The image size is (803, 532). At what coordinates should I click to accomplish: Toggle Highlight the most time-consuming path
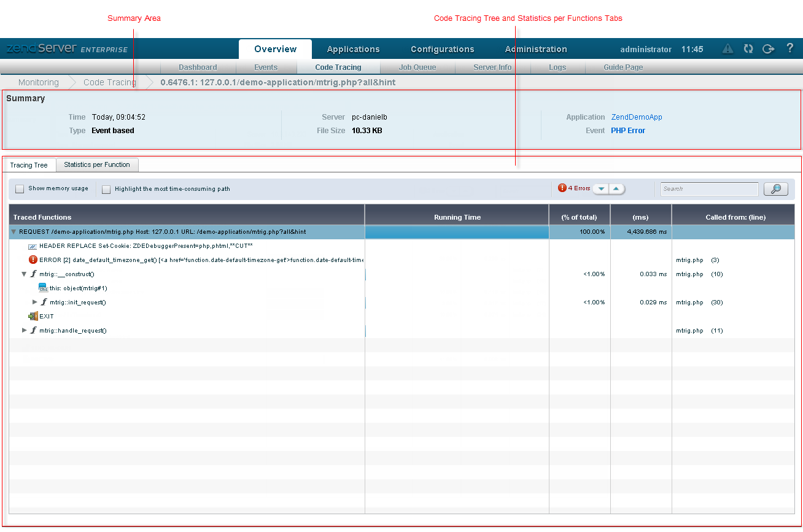click(106, 189)
